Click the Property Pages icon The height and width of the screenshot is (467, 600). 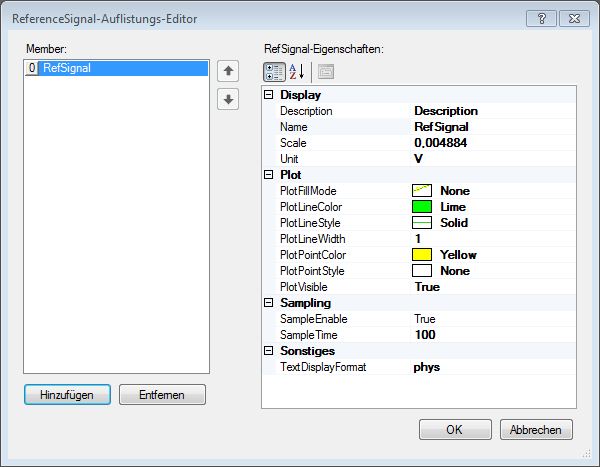[x=326, y=71]
